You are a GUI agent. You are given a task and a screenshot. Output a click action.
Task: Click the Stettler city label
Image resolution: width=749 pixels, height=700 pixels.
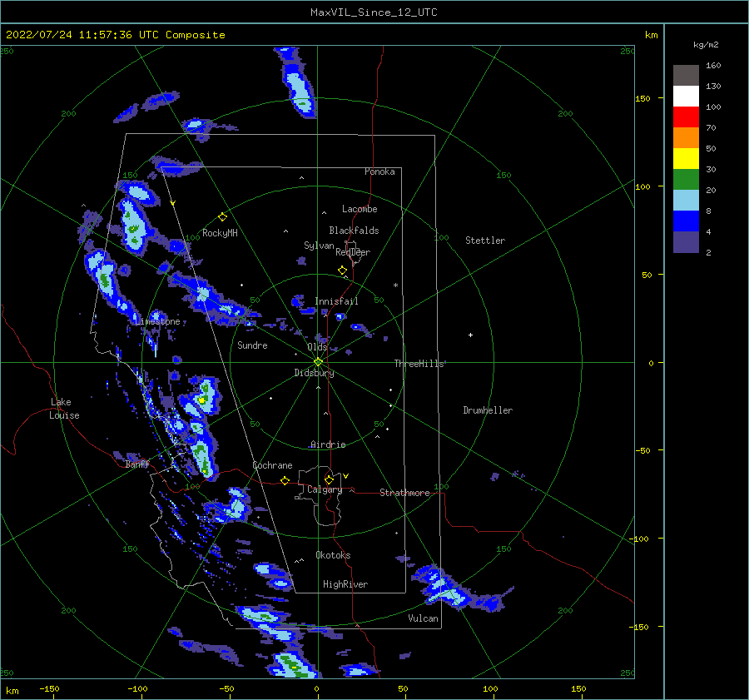485,241
